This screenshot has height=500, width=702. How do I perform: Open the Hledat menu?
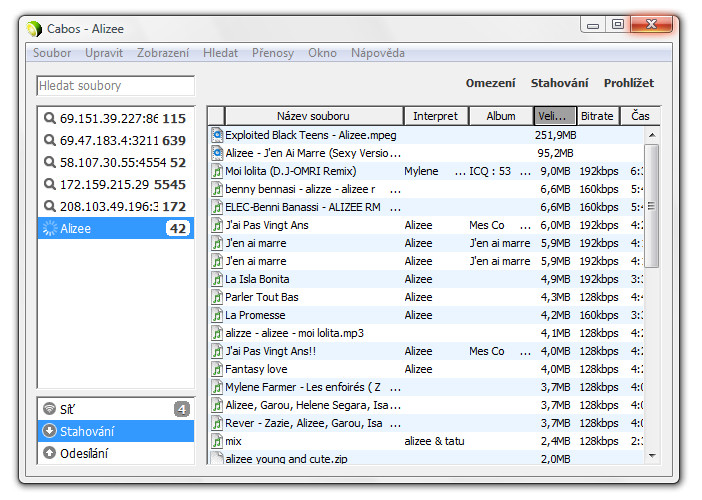click(220, 53)
